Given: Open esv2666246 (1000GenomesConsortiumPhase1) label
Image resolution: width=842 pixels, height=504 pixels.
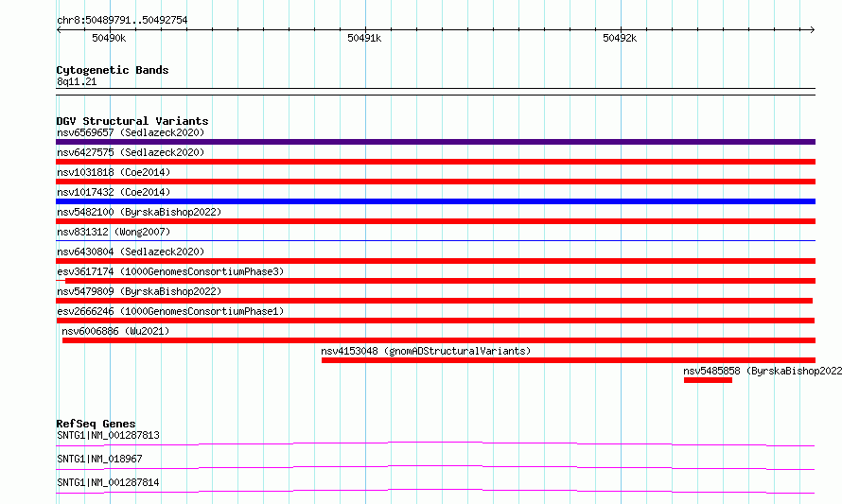Looking at the screenshot, I should [x=170, y=311].
